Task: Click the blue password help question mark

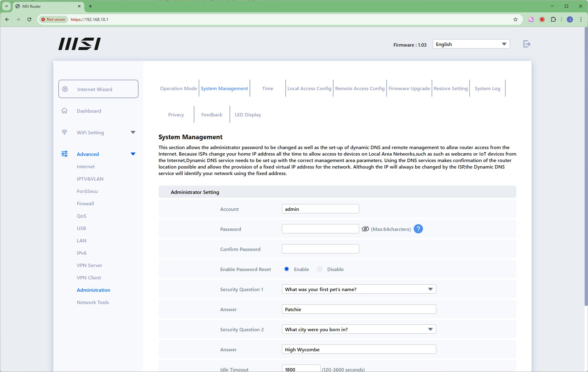Action: coord(418,229)
